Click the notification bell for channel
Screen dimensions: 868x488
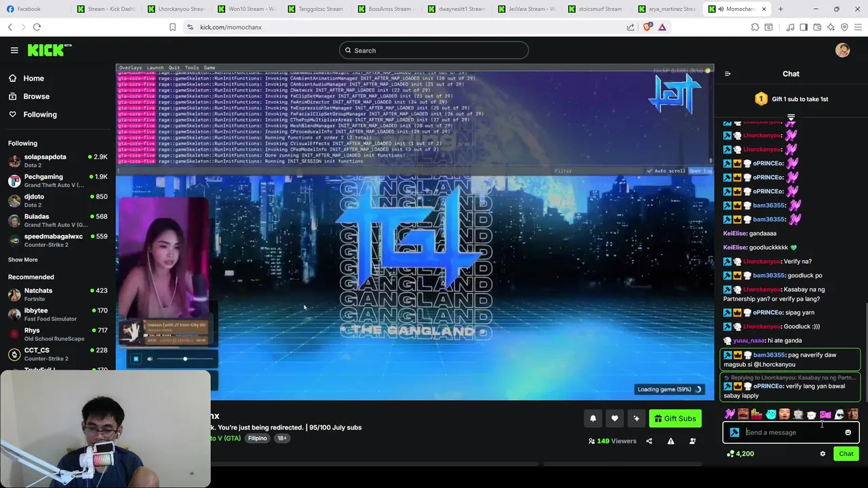[x=593, y=418]
